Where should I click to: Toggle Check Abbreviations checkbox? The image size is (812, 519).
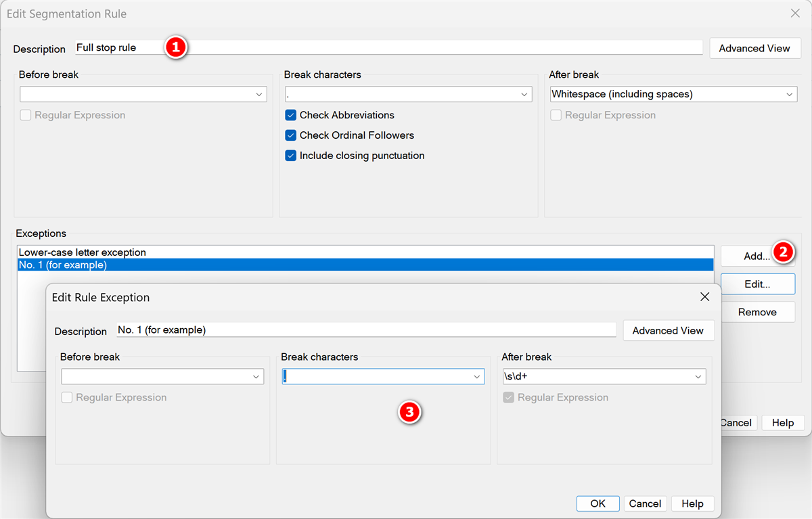[x=291, y=115]
